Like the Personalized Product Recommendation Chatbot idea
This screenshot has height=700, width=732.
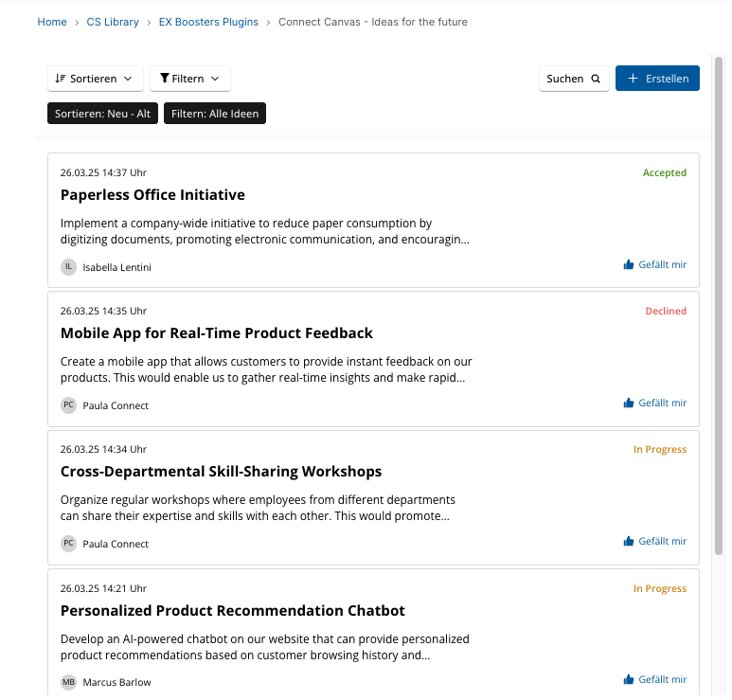point(655,679)
